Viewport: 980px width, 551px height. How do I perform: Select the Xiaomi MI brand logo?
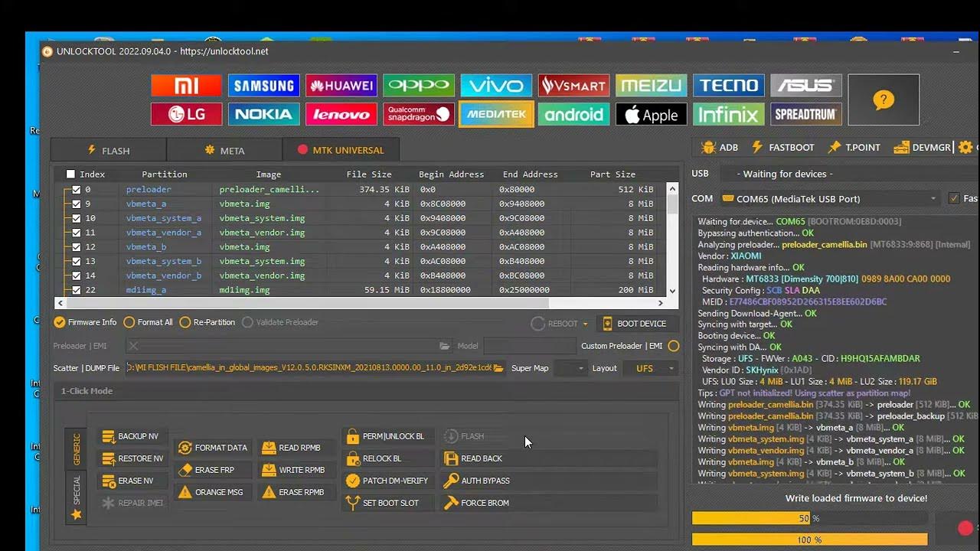tap(186, 85)
